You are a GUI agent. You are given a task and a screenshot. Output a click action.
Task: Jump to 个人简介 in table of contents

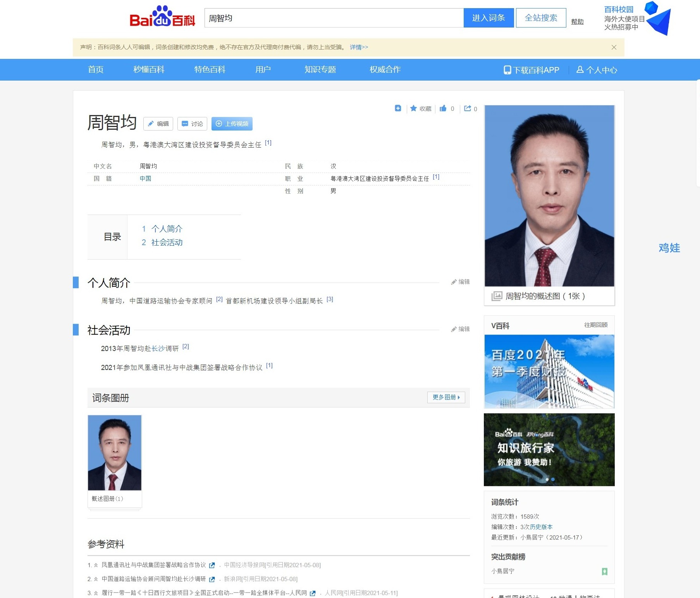click(167, 229)
